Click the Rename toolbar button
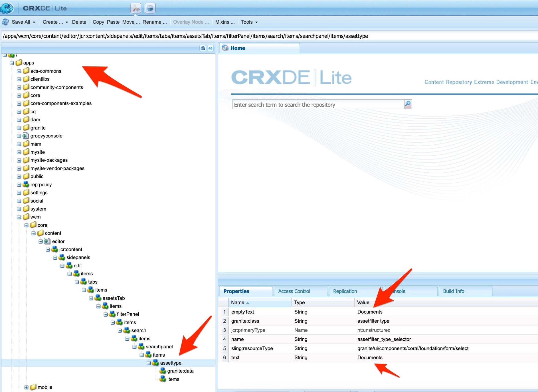This screenshot has width=538, height=392. 155,22
